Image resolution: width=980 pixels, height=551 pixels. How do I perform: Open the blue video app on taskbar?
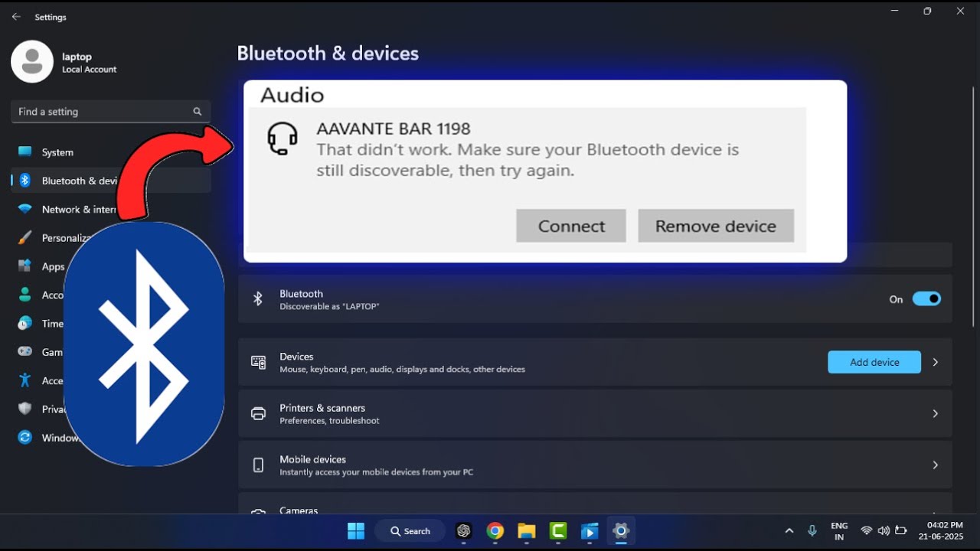pos(590,530)
